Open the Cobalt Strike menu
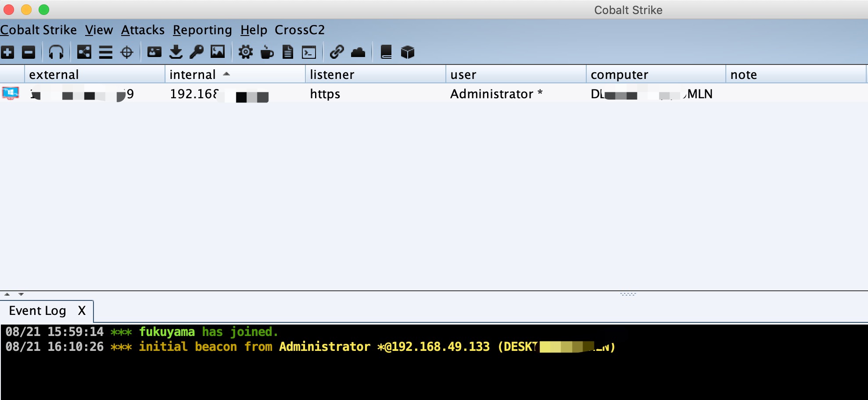The image size is (868, 400). (38, 30)
